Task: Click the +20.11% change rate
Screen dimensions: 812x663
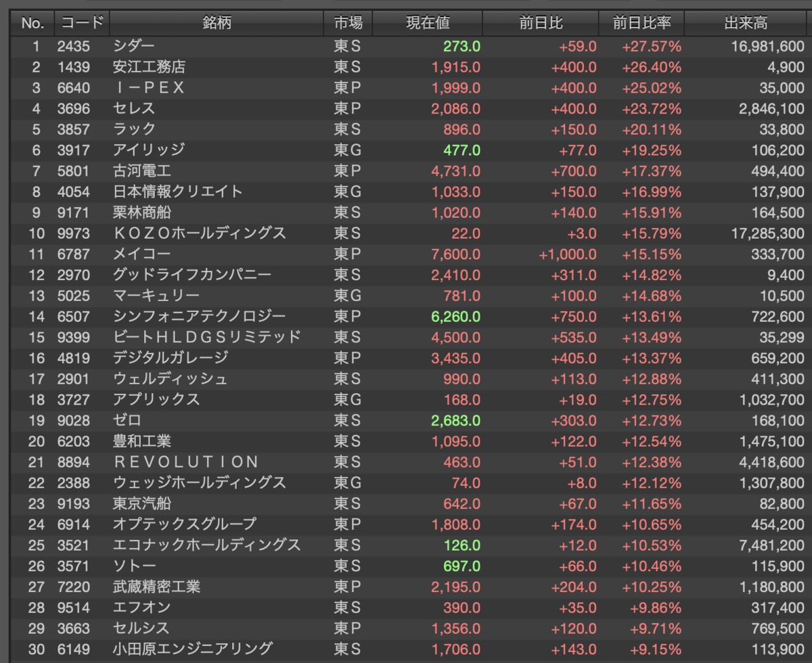Action: tap(652, 129)
